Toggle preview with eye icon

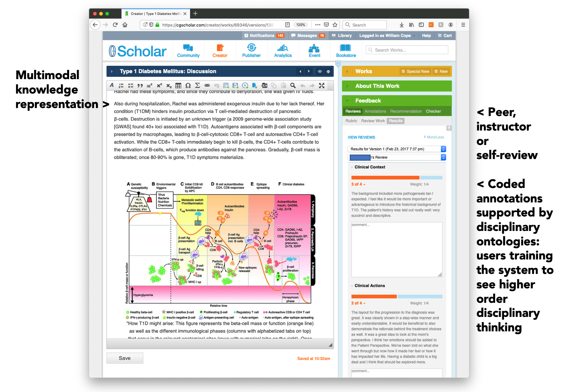[320, 71]
